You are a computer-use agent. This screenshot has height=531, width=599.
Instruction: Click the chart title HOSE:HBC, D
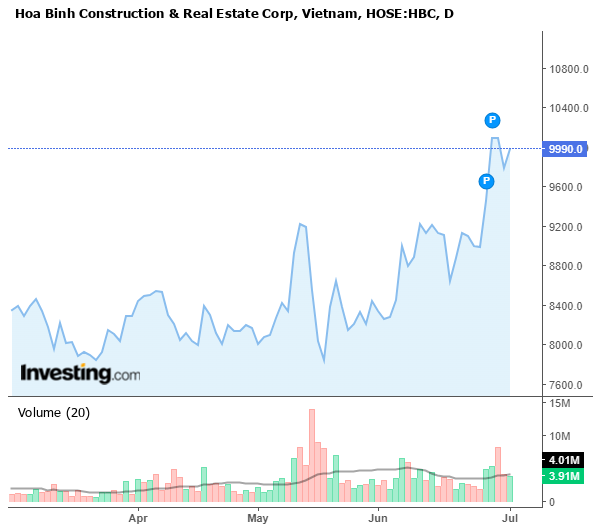pos(410,14)
